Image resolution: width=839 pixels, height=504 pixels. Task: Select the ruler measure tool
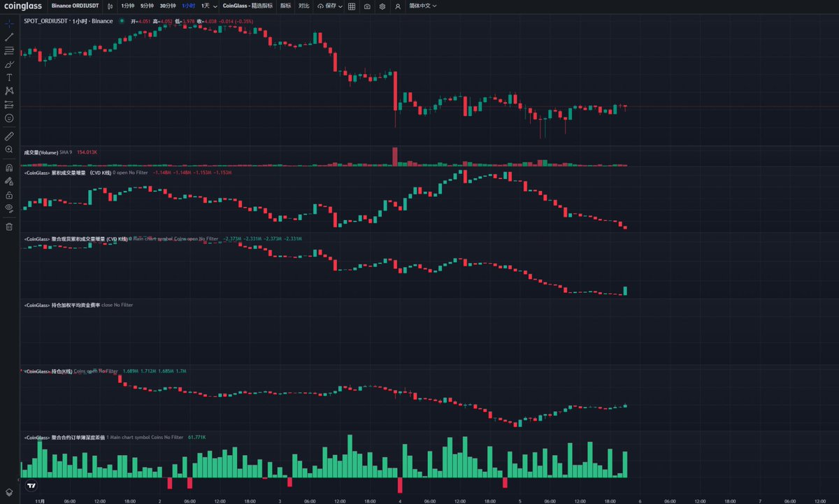(9, 136)
